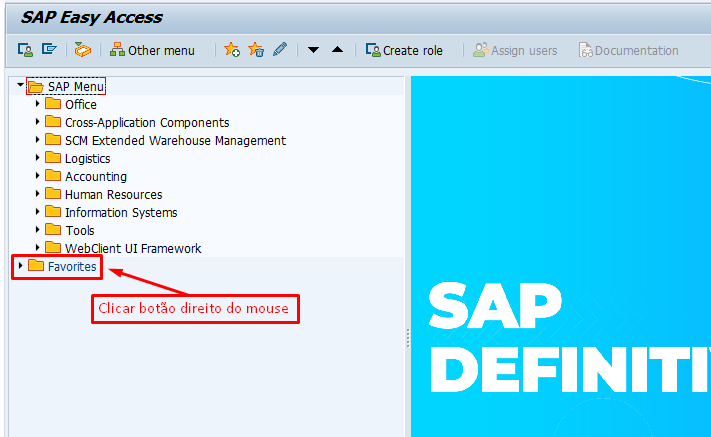Expand the Favorites folder arrow
Screen dimensions: 711x437
pyautogui.click(x=20, y=266)
